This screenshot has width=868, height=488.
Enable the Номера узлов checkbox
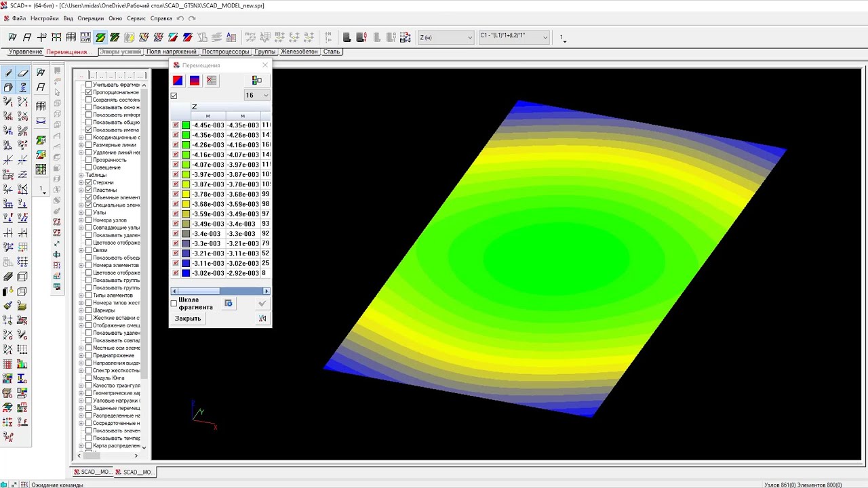89,220
